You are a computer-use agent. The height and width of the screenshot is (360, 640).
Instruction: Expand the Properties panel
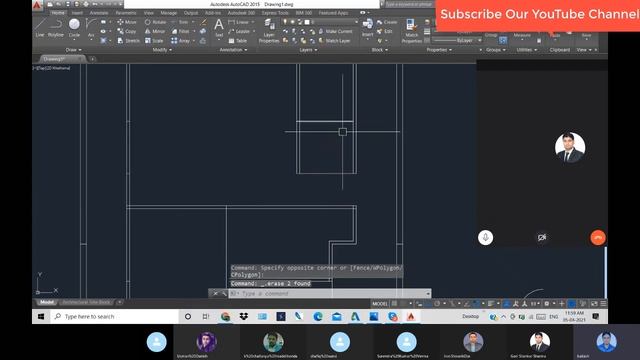439,50
